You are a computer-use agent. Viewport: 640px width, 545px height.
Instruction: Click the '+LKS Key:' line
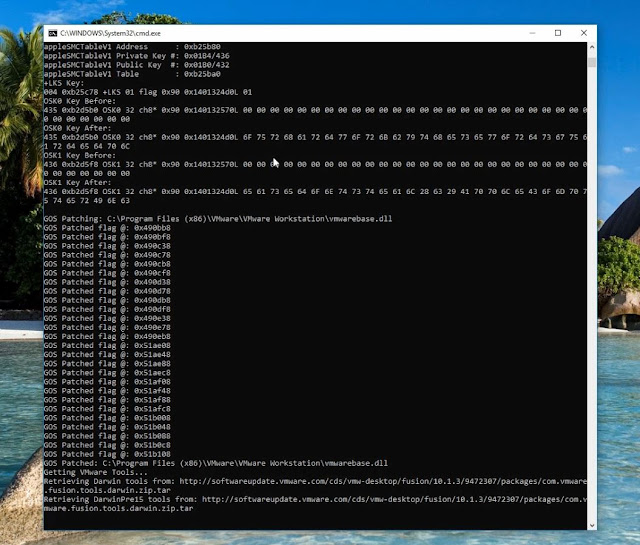64,83
